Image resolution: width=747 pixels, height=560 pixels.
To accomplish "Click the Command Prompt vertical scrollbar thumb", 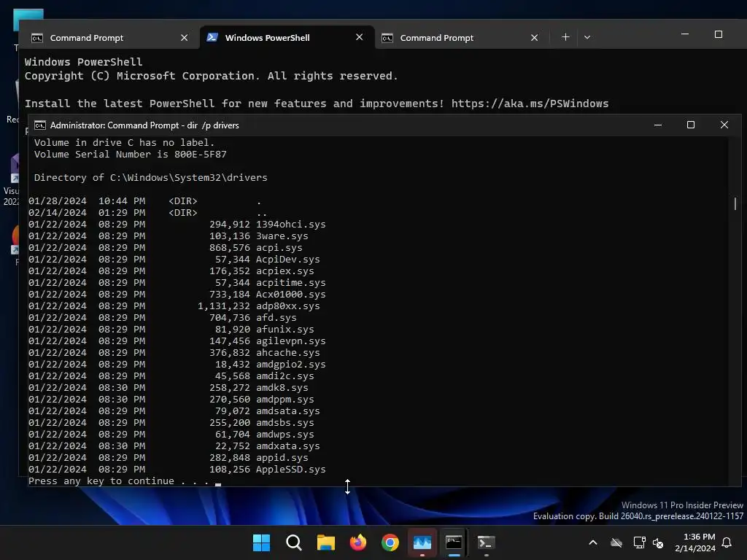I will tap(735, 204).
